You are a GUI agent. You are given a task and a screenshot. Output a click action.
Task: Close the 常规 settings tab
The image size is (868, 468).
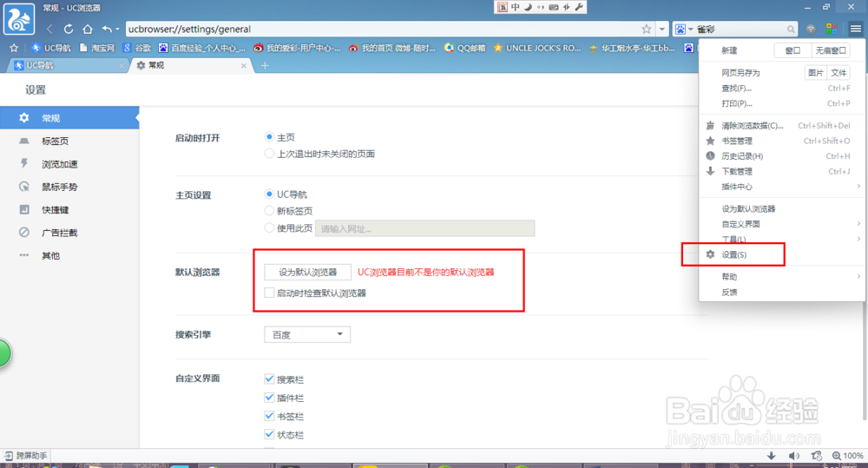tap(244, 65)
